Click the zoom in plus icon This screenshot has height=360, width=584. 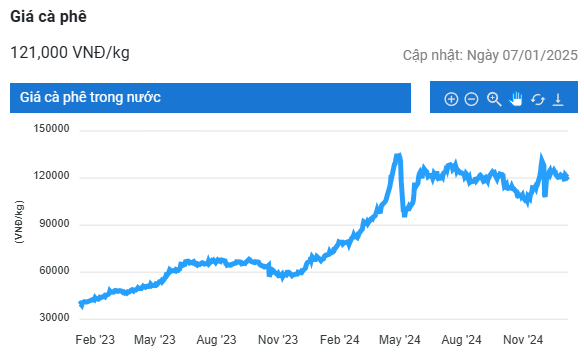[x=451, y=99]
